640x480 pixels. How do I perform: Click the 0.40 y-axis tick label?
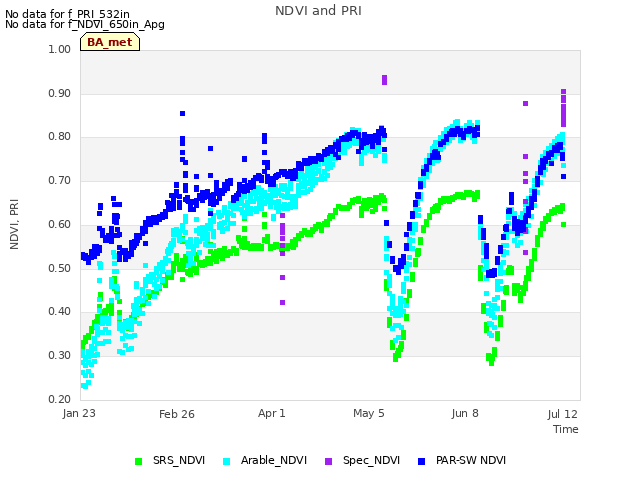(x=60, y=311)
